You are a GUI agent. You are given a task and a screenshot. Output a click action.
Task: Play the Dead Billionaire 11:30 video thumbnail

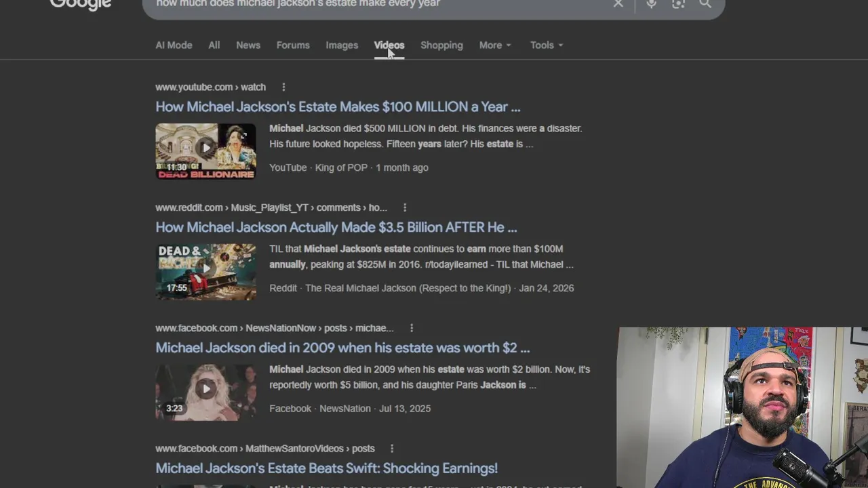click(205, 150)
